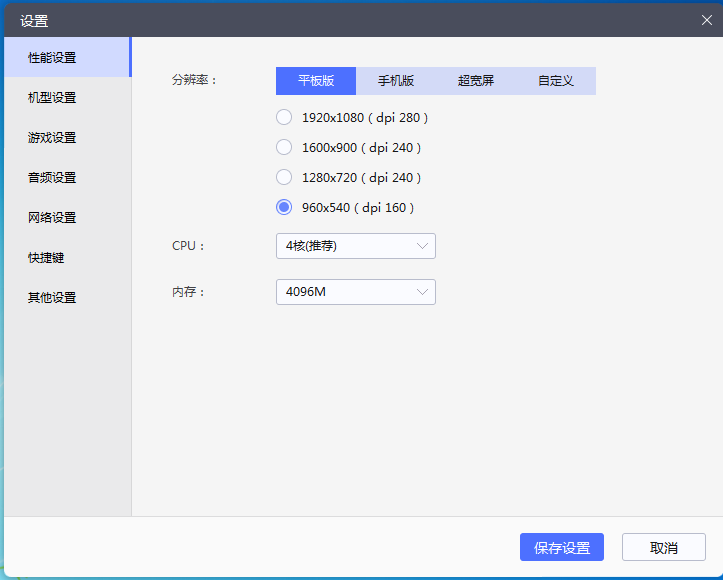The image size is (723, 580).
Task: Select 960x540 (dpi 160) radio button
Action: point(284,208)
